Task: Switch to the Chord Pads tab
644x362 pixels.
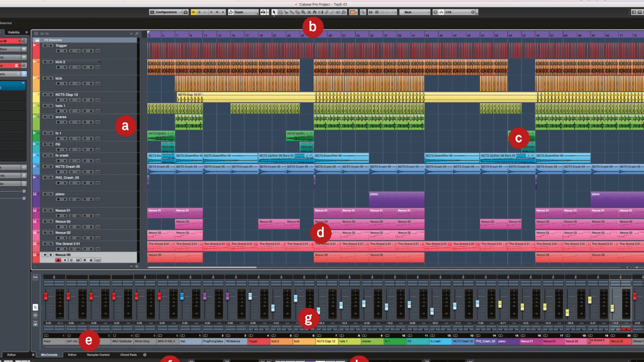Action: [x=129, y=355]
